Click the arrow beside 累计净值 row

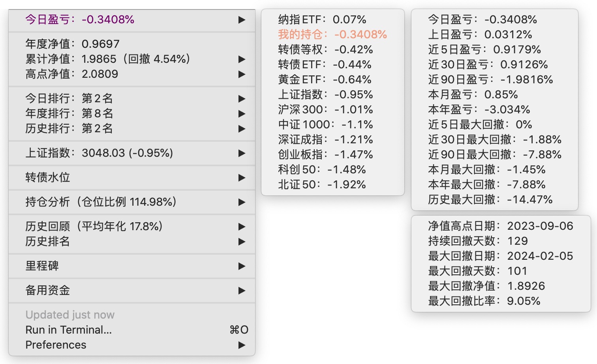click(242, 59)
